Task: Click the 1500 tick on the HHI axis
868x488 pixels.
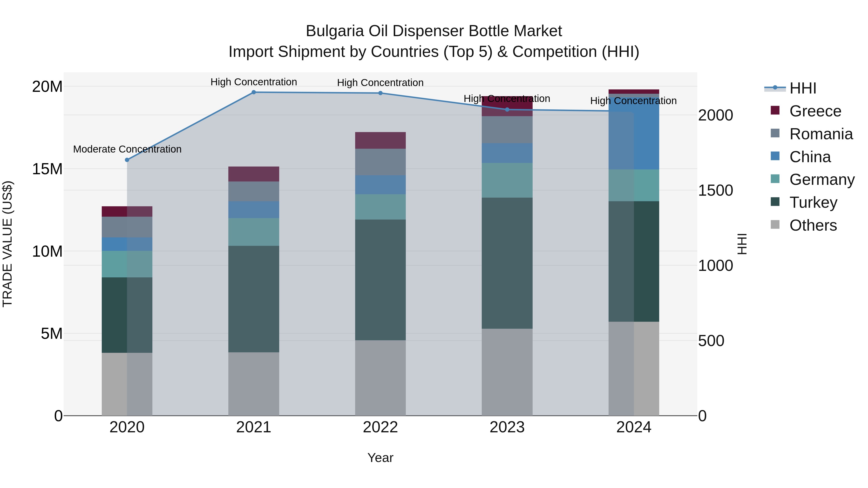Action: 715,190
